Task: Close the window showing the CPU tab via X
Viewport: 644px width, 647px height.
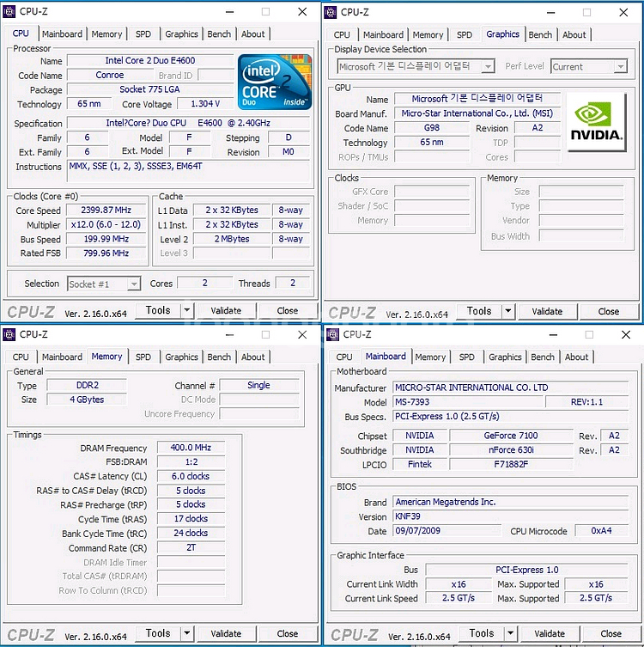Action: [302, 12]
